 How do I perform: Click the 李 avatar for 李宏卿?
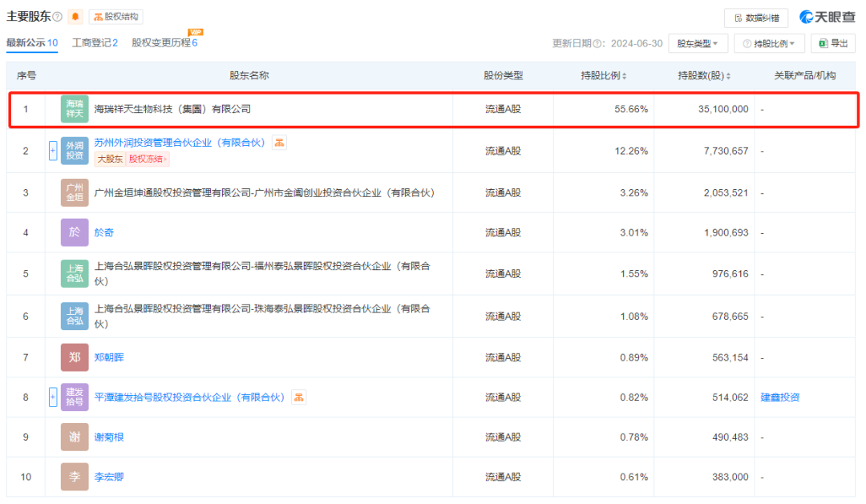click(75, 477)
